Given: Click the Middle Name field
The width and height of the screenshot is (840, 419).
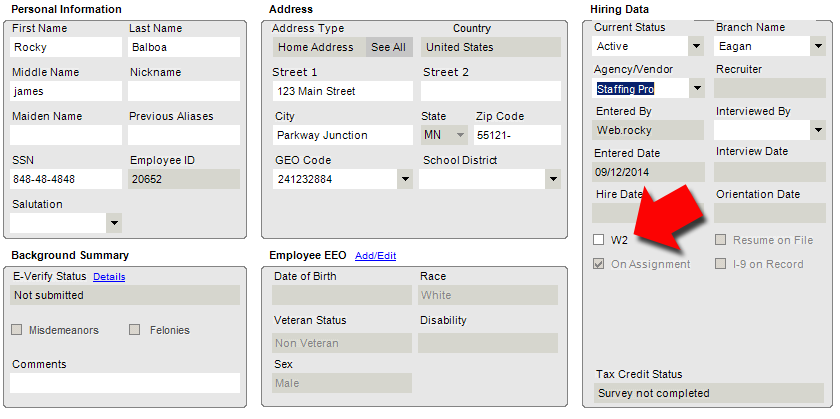Looking at the screenshot, I should click(66, 91).
